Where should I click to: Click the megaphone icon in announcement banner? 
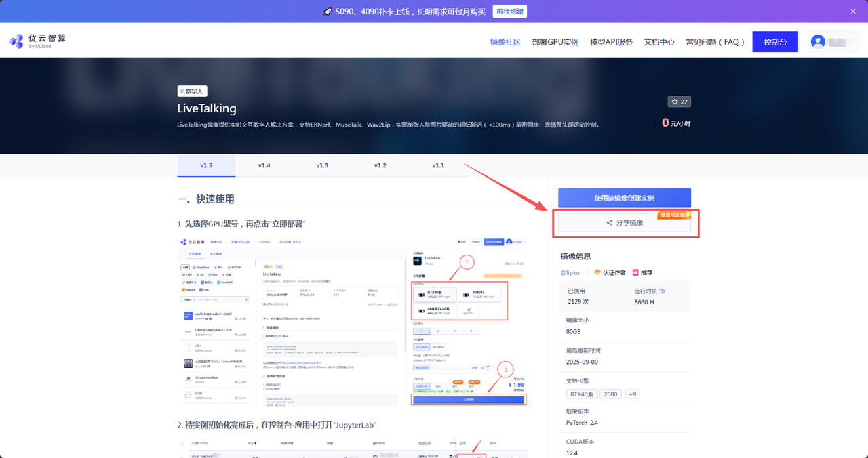click(x=328, y=11)
